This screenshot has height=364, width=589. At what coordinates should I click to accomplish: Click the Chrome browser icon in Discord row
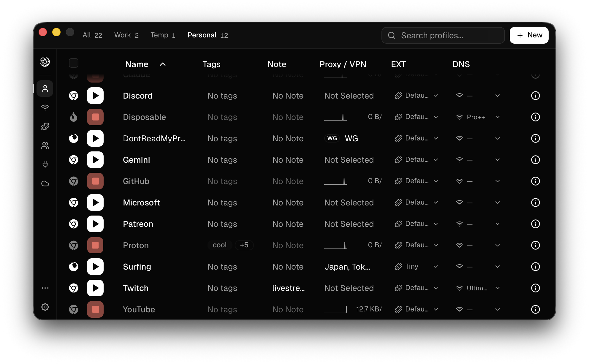74,96
